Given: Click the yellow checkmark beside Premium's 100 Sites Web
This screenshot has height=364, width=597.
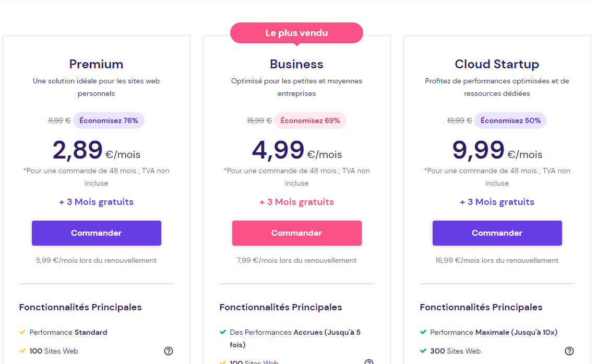Looking at the screenshot, I should click(22, 350).
